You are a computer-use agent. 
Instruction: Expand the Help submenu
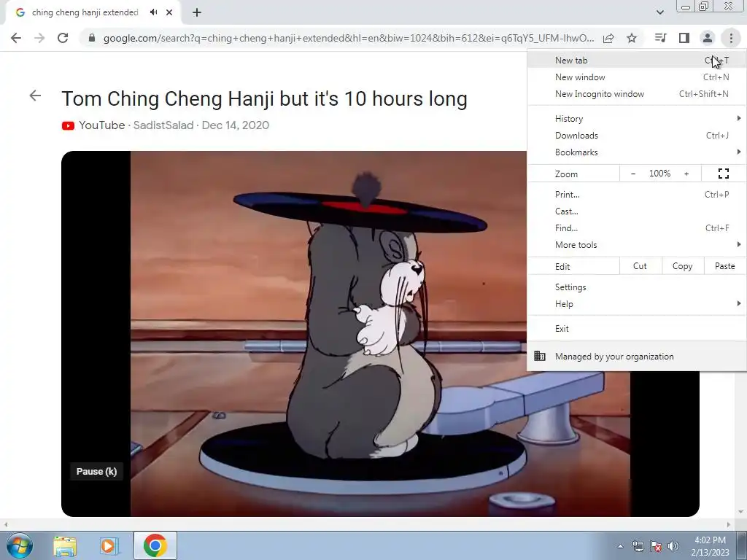point(636,304)
